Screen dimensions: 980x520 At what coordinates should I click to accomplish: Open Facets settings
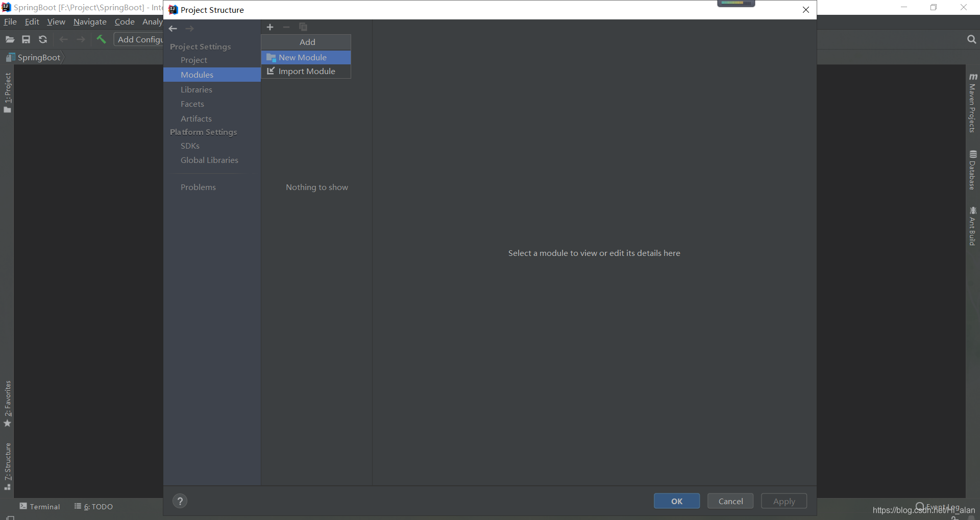[192, 104]
